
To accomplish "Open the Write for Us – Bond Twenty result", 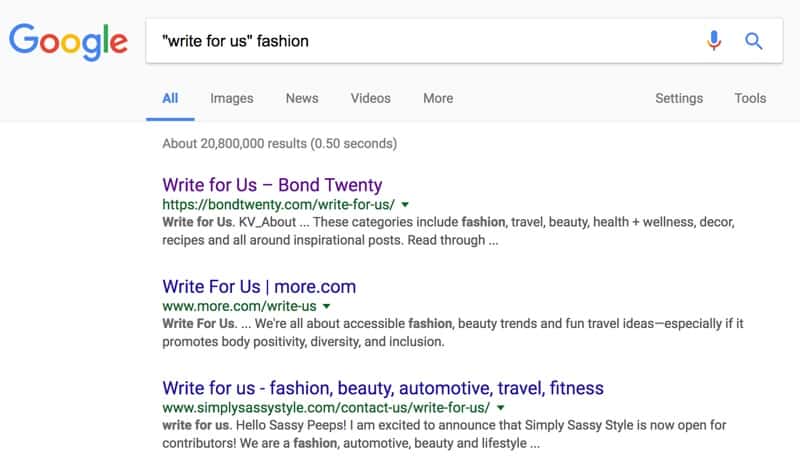I will (x=272, y=185).
